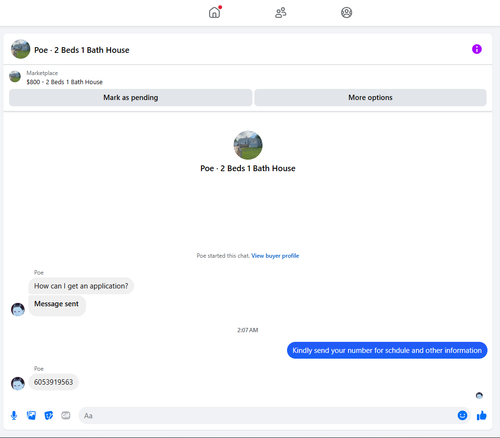Screen dimensions: 500x438
Task: Click the voice clip microphone icon
Action: pos(14,415)
